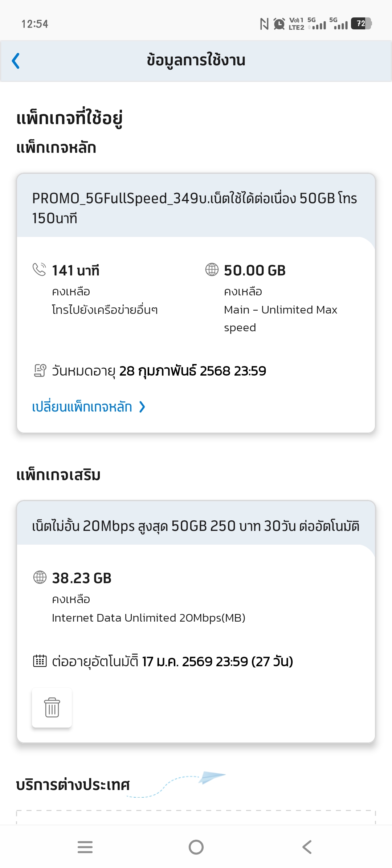Tap the battery indicator in status bar
The image size is (392, 868).
[361, 24]
